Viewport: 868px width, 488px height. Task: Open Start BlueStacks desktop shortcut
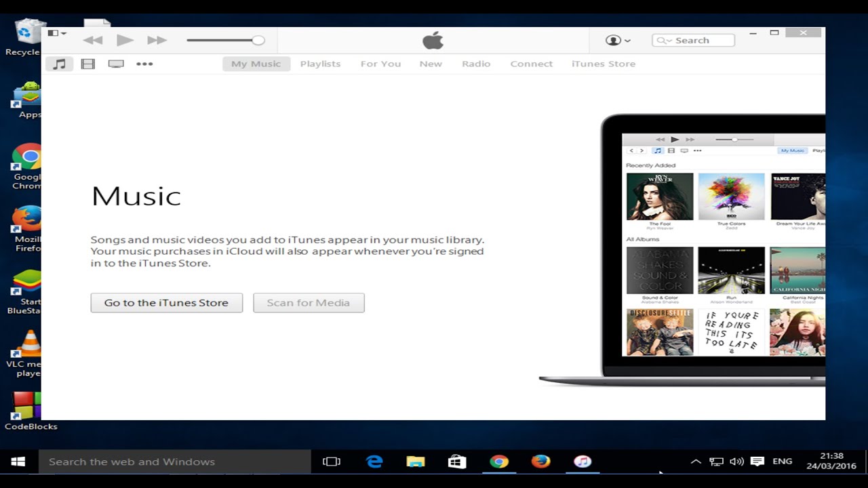point(25,292)
